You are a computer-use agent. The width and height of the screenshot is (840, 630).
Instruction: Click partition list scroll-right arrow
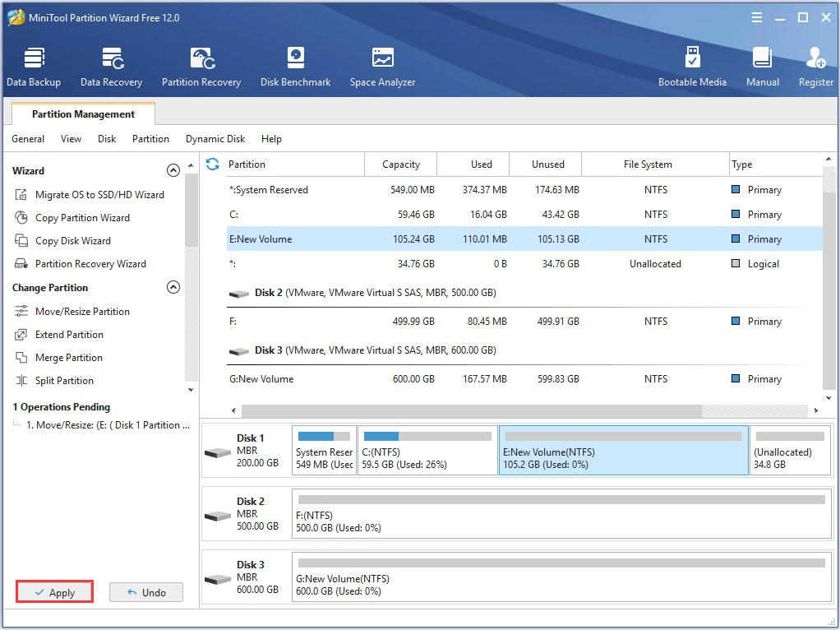(816, 410)
